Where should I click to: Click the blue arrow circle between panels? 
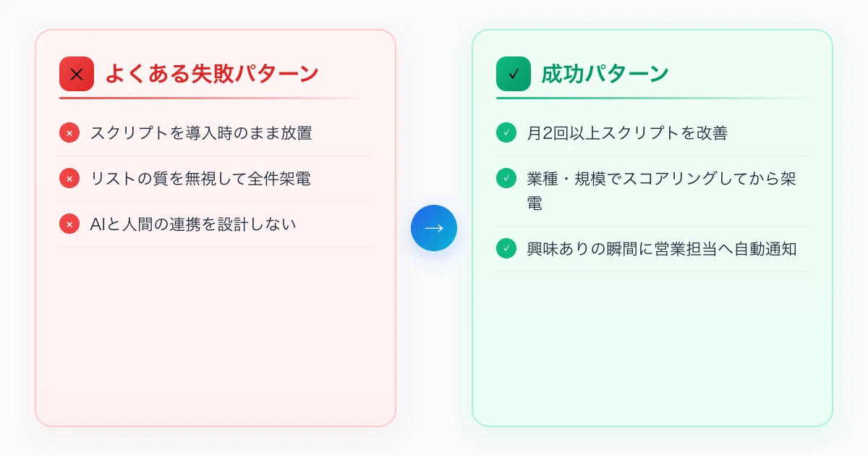pos(434,228)
